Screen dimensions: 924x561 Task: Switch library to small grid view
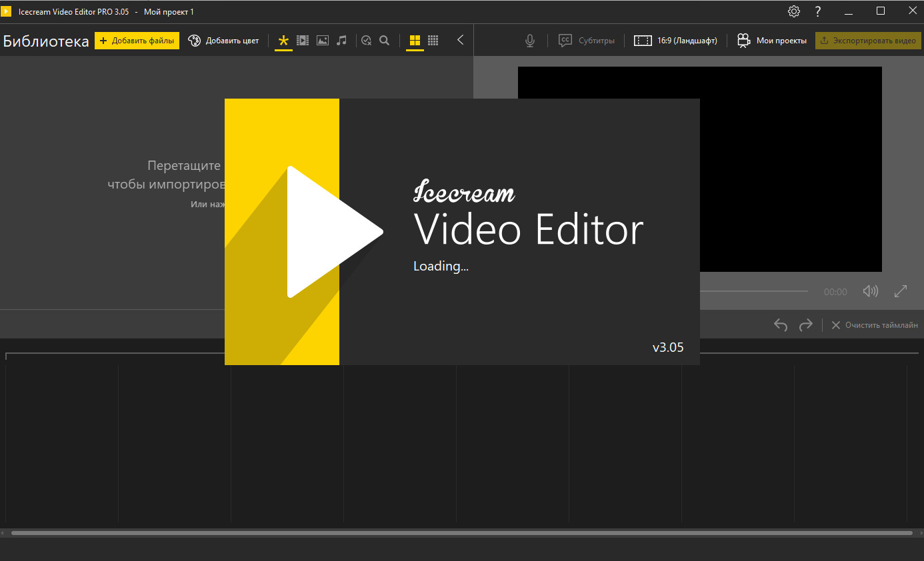433,41
